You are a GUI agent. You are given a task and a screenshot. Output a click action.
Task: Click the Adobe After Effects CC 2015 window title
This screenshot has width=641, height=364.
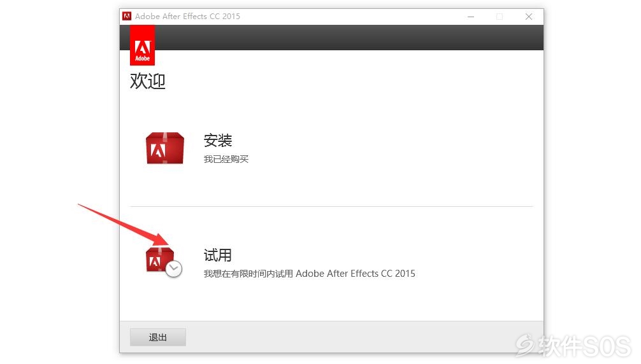(187, 17)
